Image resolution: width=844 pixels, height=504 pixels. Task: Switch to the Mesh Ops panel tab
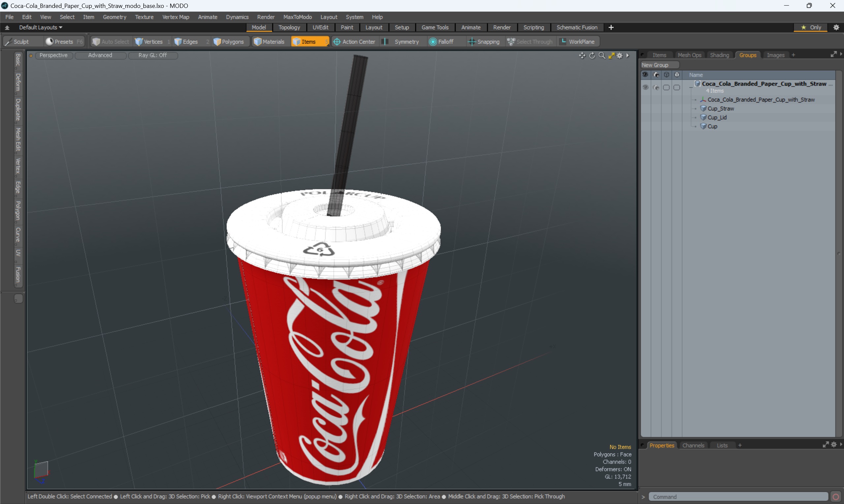(x=689, y=55)
